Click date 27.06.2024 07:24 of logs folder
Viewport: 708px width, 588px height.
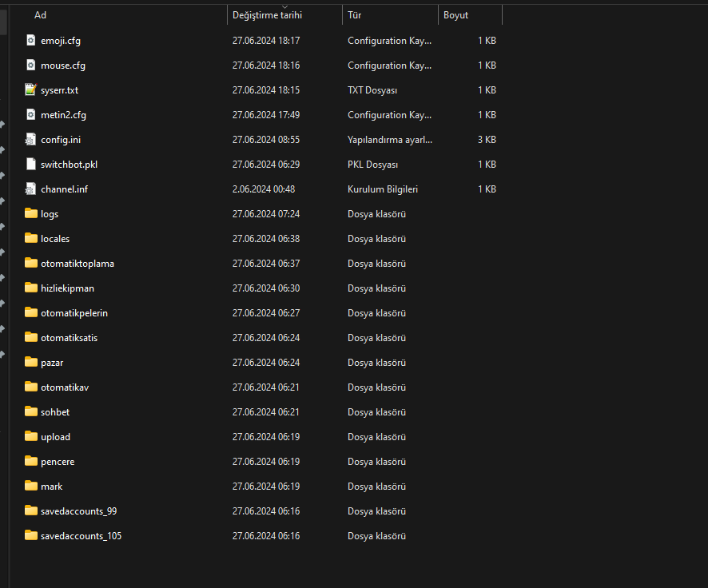[x=266, y=214]
